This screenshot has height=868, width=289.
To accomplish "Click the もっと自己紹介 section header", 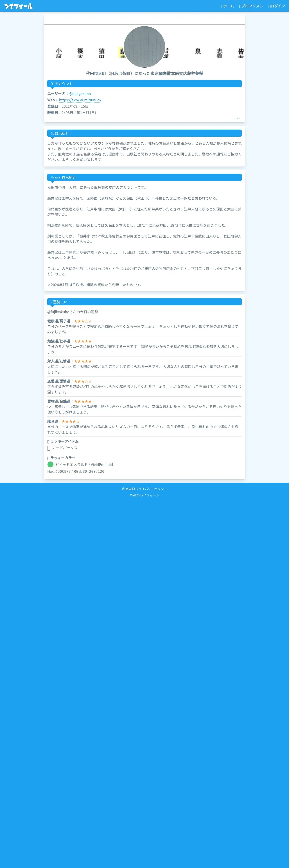I will pos(144,177).
